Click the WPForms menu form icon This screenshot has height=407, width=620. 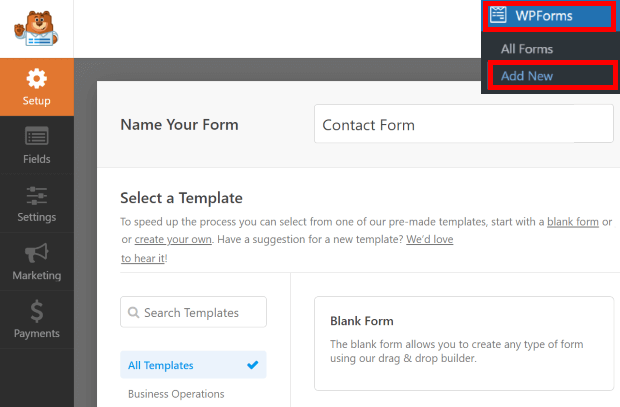tap(499, 16)
